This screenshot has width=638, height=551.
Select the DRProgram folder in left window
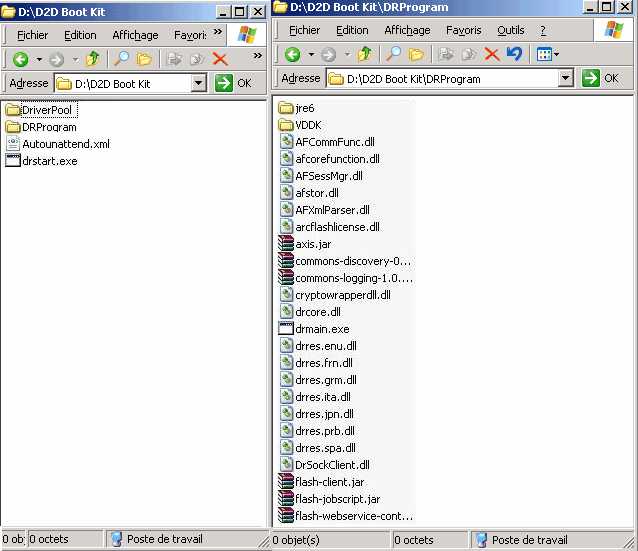coord(41,127)
